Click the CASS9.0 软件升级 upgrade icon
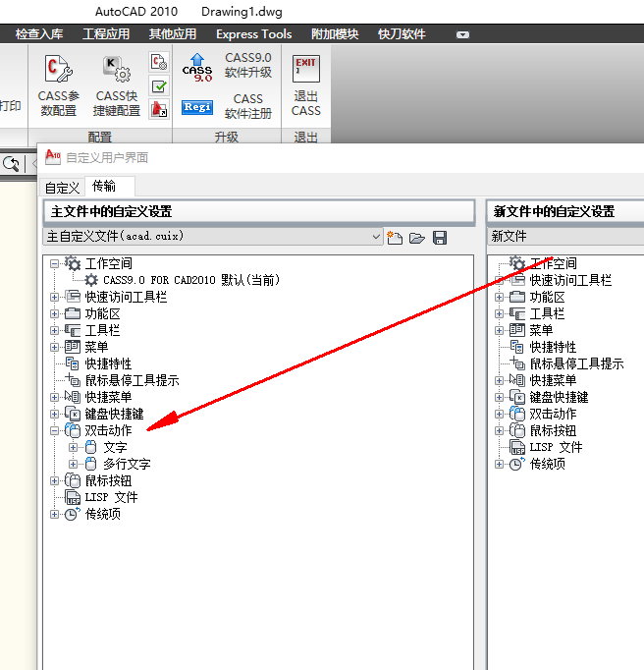The image size is (644, 670). pyautogui.click(x=197, y=68)
